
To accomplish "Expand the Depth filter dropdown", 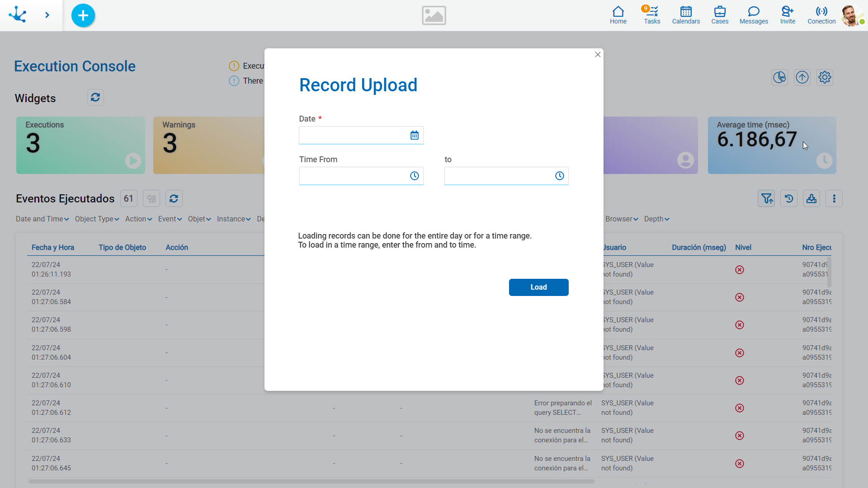I will pos(656,219).
